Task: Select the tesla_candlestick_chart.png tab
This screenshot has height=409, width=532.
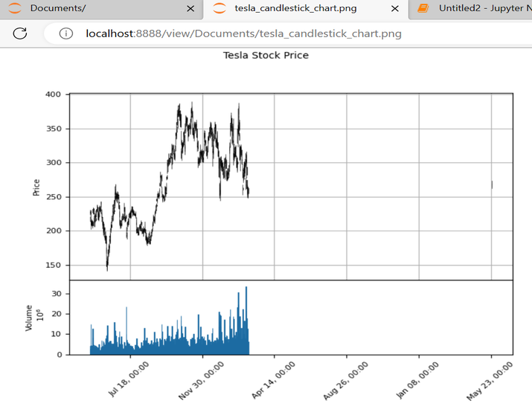Action: tap(306, 9)
